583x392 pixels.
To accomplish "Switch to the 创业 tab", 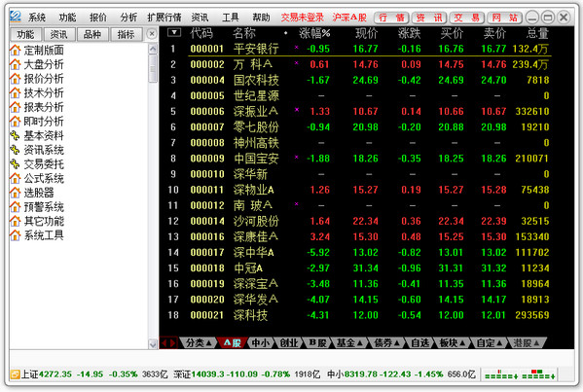I will click(x=289, y=343).
